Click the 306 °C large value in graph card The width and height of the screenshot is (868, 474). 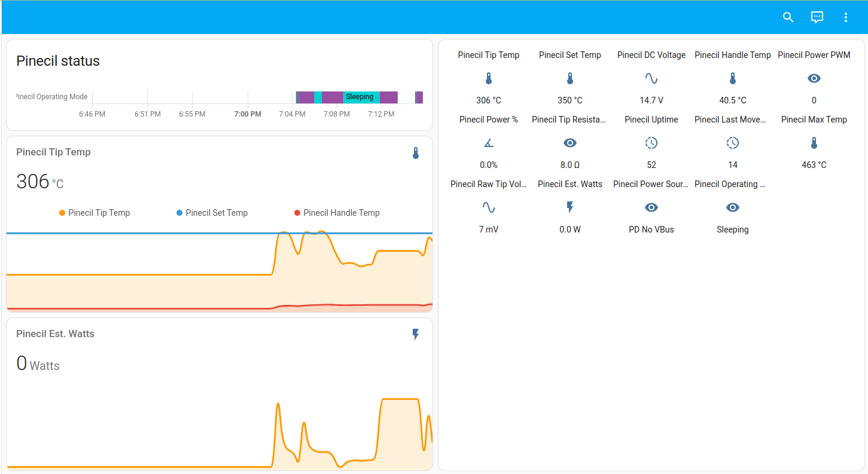[39, 181]
